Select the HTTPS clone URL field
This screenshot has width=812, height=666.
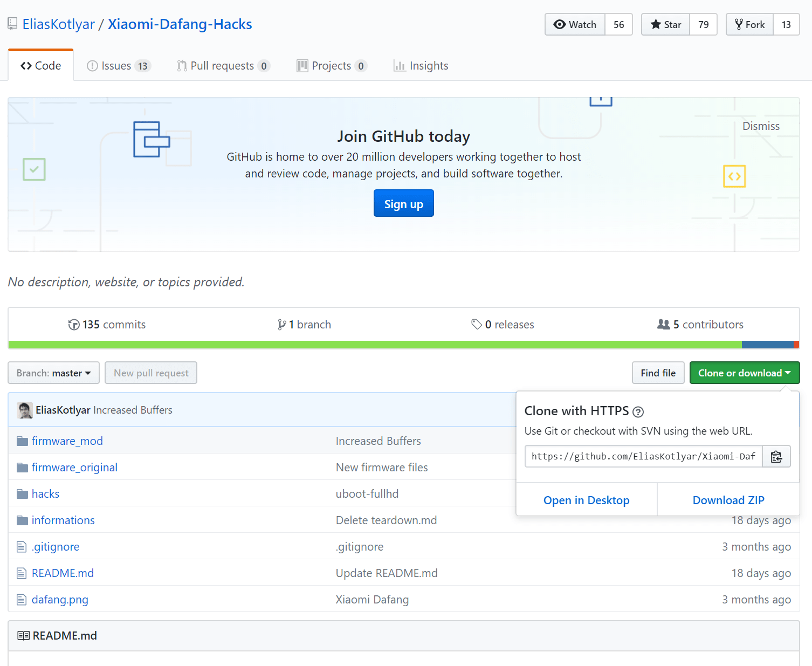coord(644,456)
